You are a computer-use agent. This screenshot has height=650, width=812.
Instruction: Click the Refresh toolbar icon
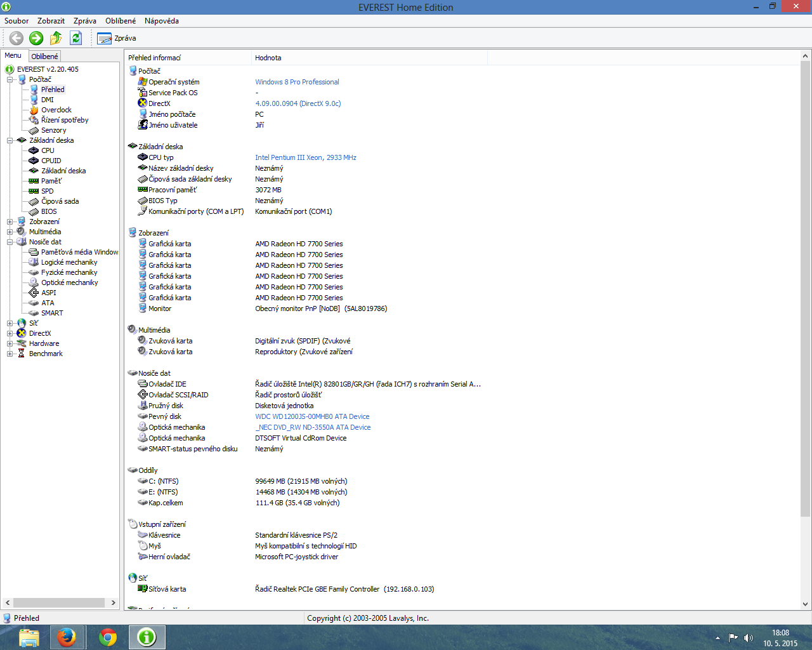click(x=75, y=38)
